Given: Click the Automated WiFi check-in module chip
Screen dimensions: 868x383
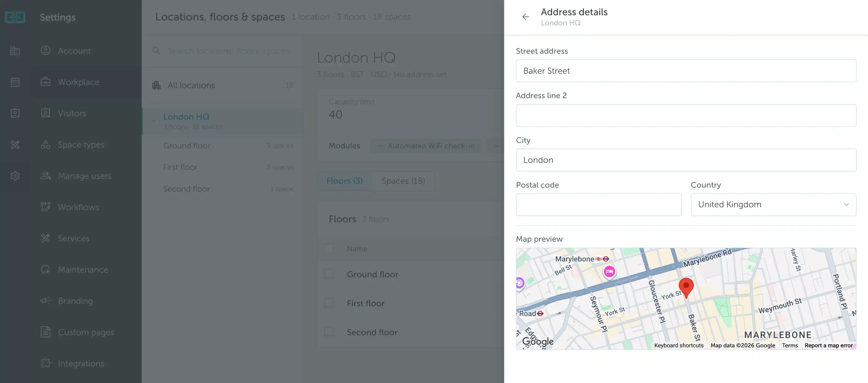Looking at the screenshot, I should click(x=426, y=146).
